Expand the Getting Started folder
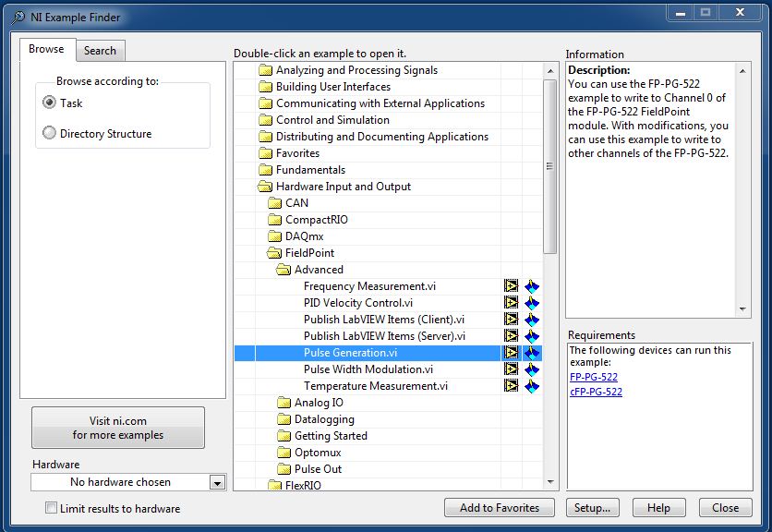 283,436
